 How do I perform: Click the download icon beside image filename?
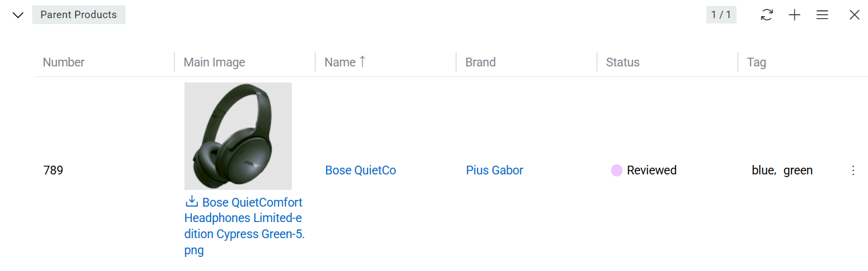click(x=191, y=202)
